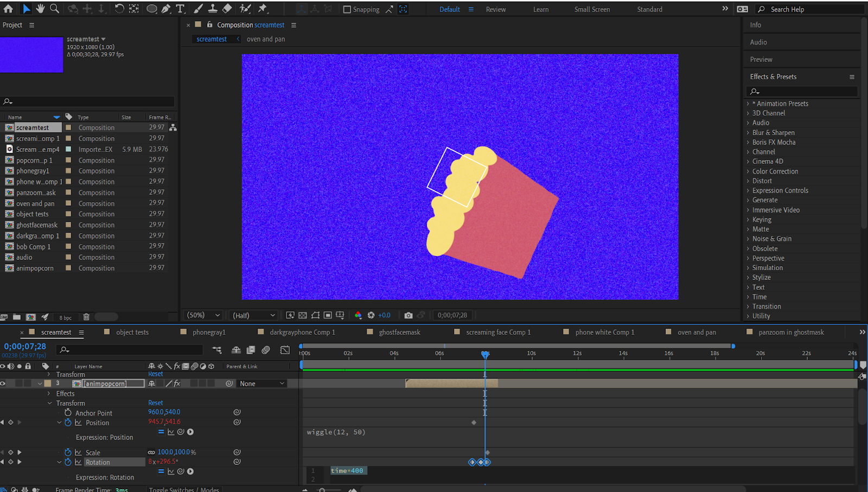The width and height of the screenshot is (868, 492).
Task: Expand the Effects property group
Action: click(49, 393)
